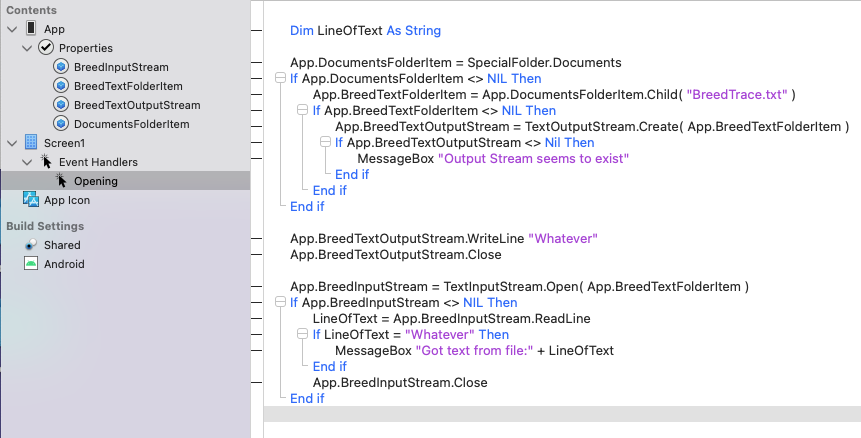Viewport: 861px width, 438px height.
Task: Click the Properties checkmark icon
Action: [46, 48]
